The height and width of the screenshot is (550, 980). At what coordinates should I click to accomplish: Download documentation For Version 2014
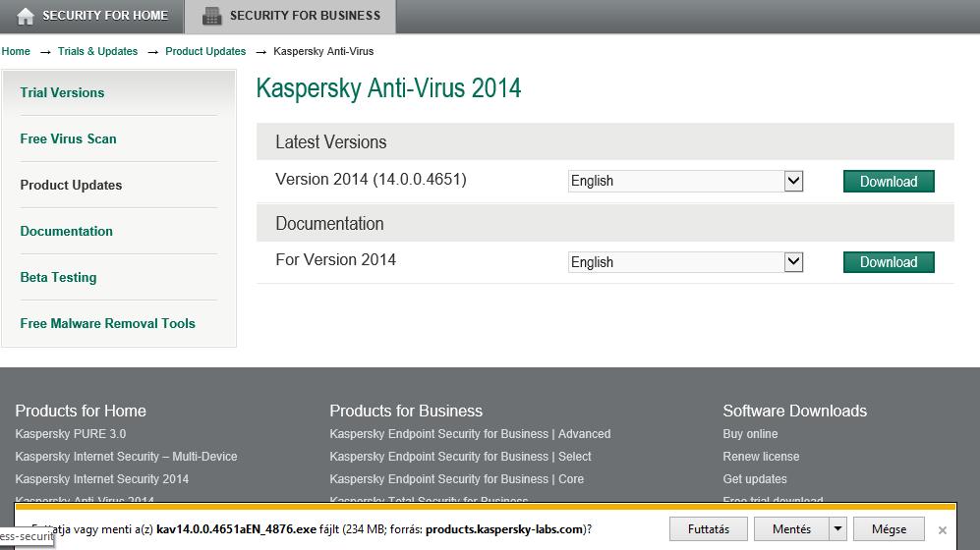(889, 262)
